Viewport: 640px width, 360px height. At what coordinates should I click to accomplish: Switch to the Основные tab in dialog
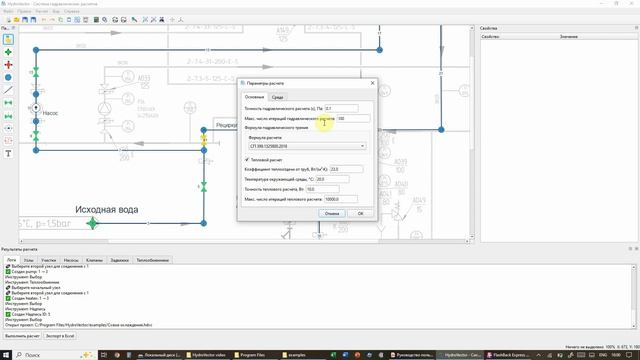pos(254,97)
